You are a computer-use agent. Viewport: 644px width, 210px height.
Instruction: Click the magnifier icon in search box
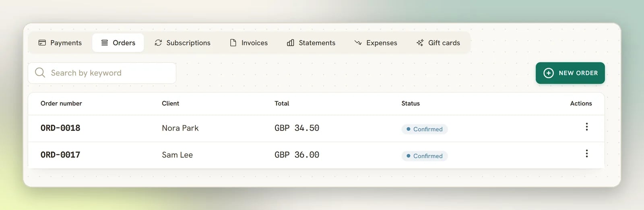40,73
